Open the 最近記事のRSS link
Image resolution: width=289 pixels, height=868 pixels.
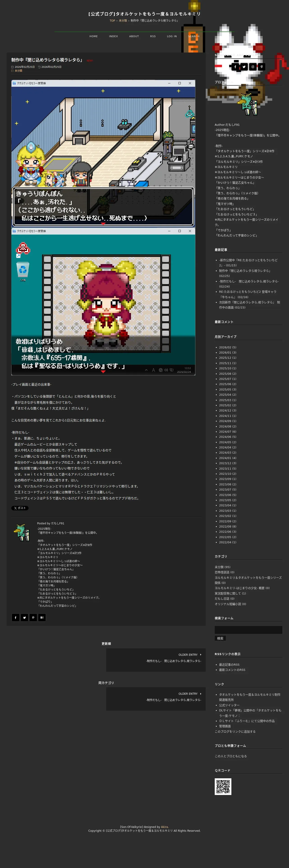pyautogui.click(x=229, y=665)
